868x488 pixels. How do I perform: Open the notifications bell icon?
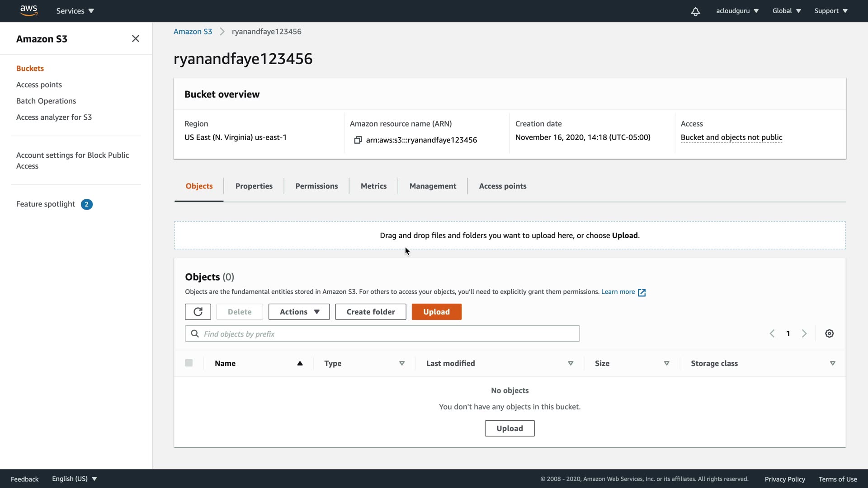click(x=695, y=11)
